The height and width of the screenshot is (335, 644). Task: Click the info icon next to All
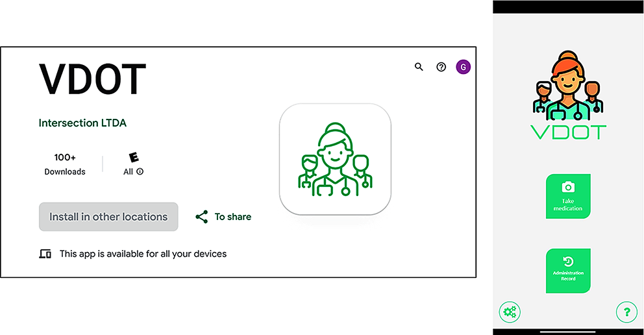(x=140, y=172)
